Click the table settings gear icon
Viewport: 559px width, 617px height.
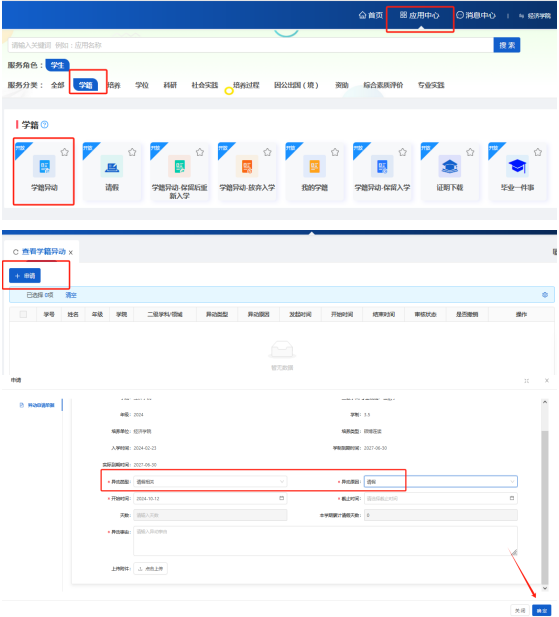coord(545,295)
